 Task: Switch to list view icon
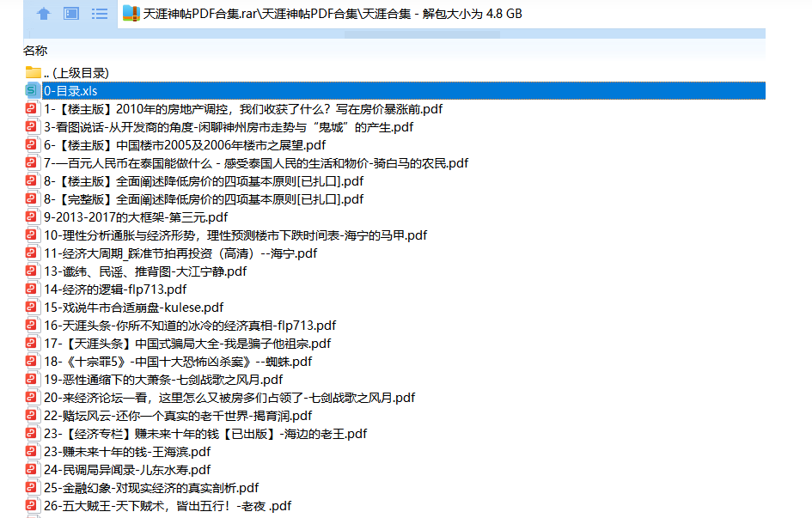(x=100, y=14)
